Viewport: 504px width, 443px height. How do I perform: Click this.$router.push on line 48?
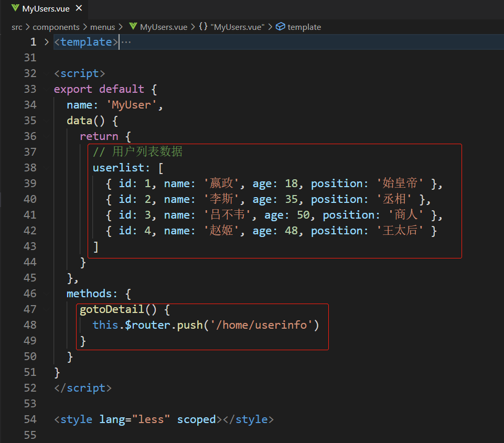(x=147, y=325)
